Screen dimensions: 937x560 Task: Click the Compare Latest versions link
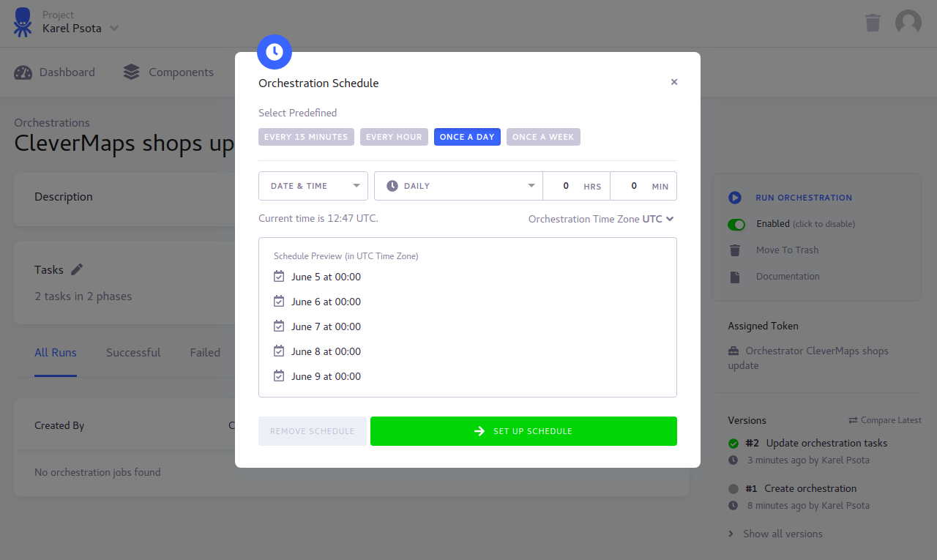point(884,420)
